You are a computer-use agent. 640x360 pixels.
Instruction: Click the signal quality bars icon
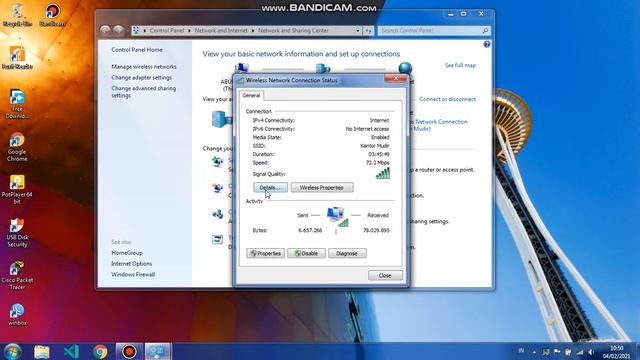(x=383, y=173)
